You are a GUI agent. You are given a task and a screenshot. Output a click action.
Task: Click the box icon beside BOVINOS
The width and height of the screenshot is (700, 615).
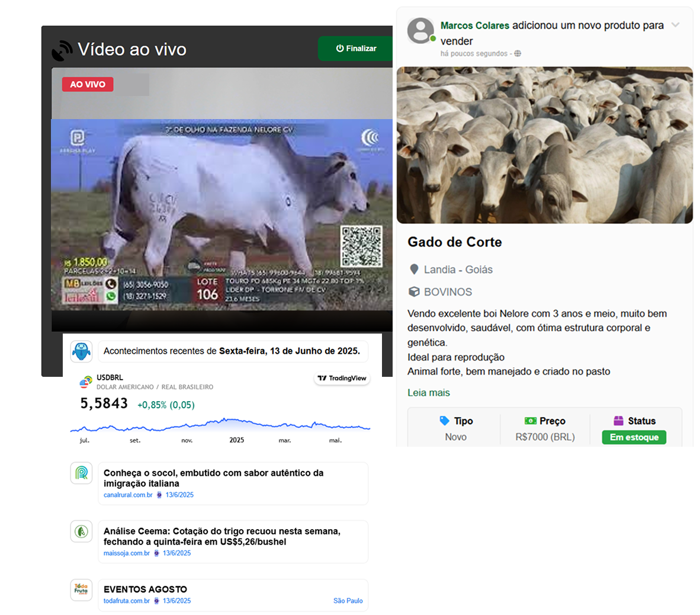414,292
